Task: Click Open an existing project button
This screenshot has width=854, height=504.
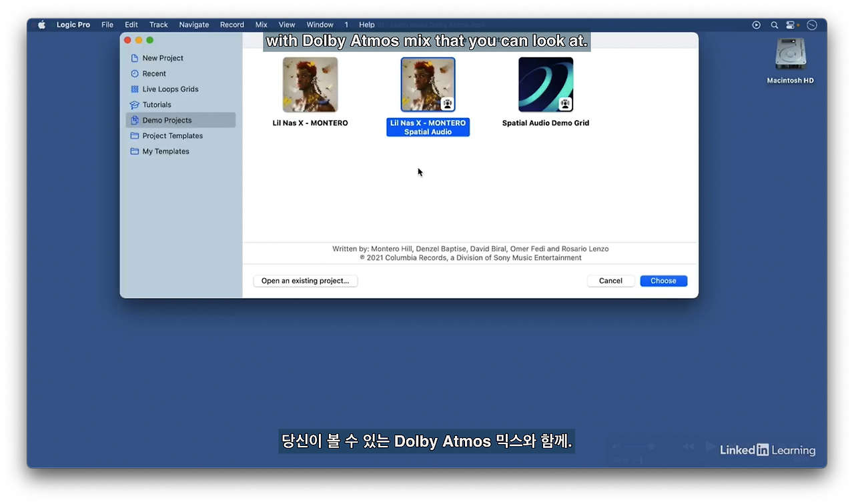Action: click(x=306, y=281)
